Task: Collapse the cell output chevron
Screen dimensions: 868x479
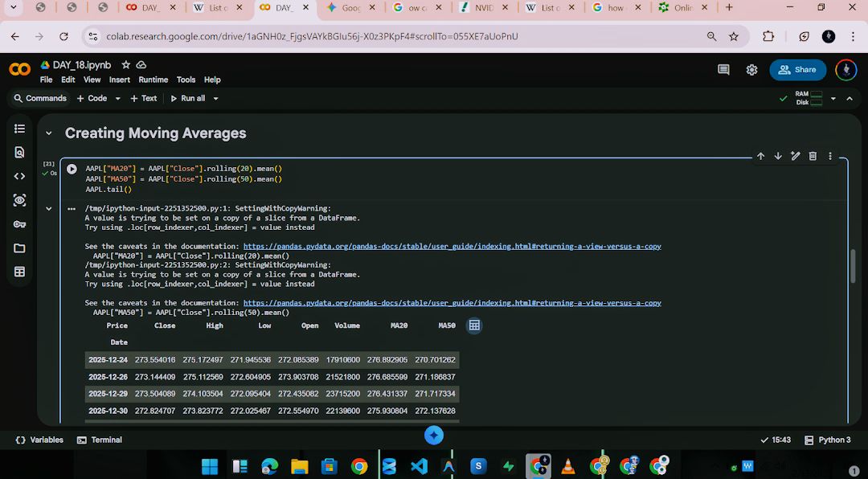Action: point(49,209)
